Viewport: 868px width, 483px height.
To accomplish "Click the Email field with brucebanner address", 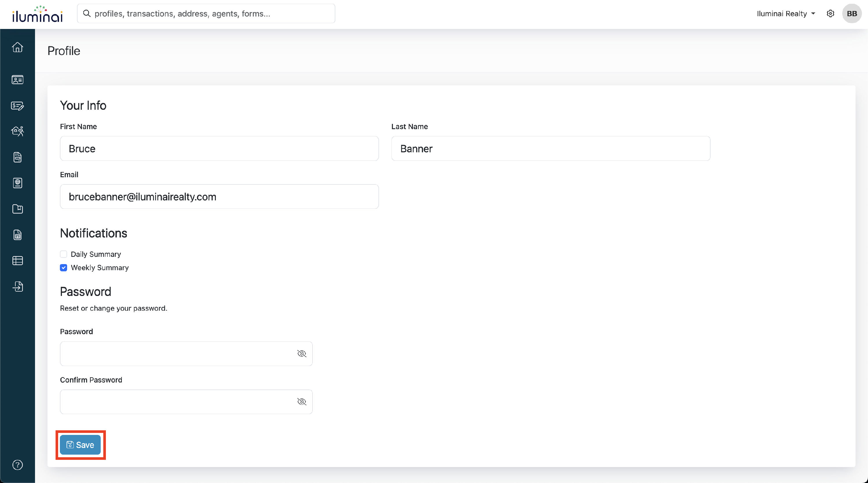I will coord(219,197).
